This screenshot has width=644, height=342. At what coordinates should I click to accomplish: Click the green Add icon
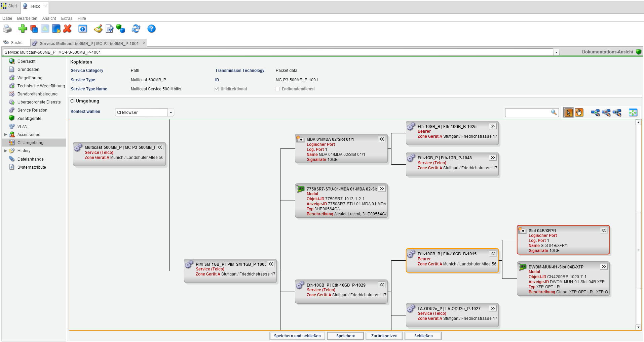pos(23,29)
